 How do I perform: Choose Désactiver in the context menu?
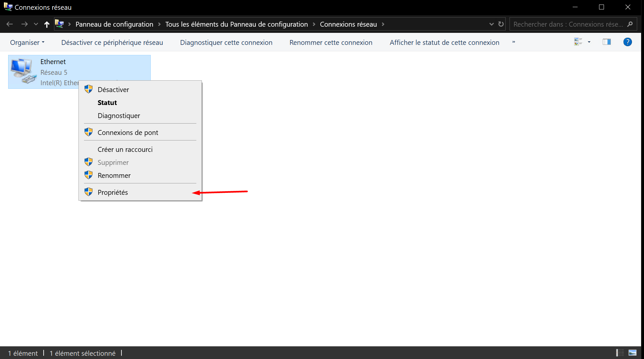tap(140, 90)
